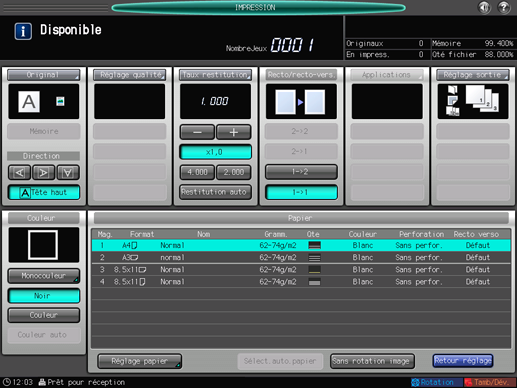517x388 pixels.
Task: Select Couleur color mode
Action: (44, 315)
